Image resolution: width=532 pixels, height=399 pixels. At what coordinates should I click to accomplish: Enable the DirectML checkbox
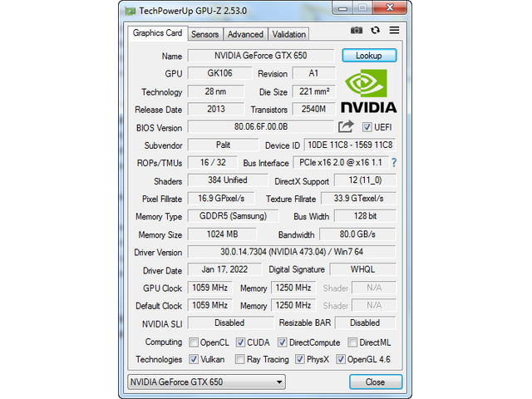[352, 342]
